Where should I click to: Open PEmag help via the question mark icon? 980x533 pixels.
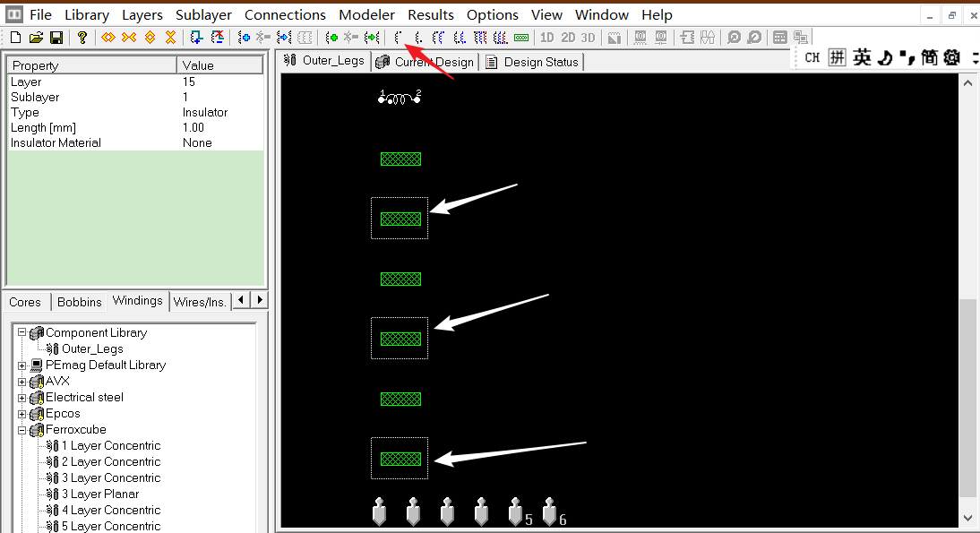click(82, 37)
